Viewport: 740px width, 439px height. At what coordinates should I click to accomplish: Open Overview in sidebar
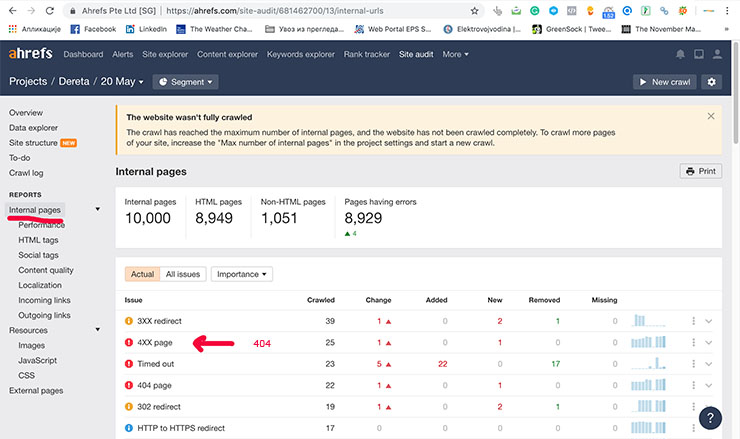[26, 113]
